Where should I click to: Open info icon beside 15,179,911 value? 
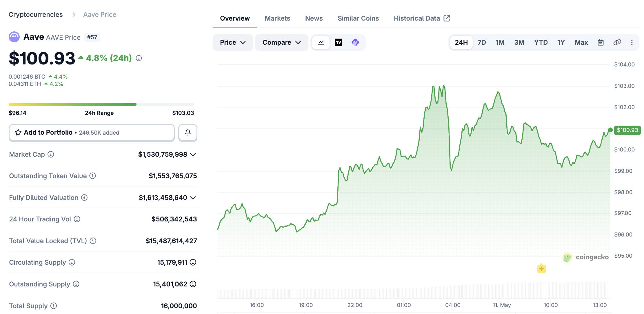tap(193, 262)
